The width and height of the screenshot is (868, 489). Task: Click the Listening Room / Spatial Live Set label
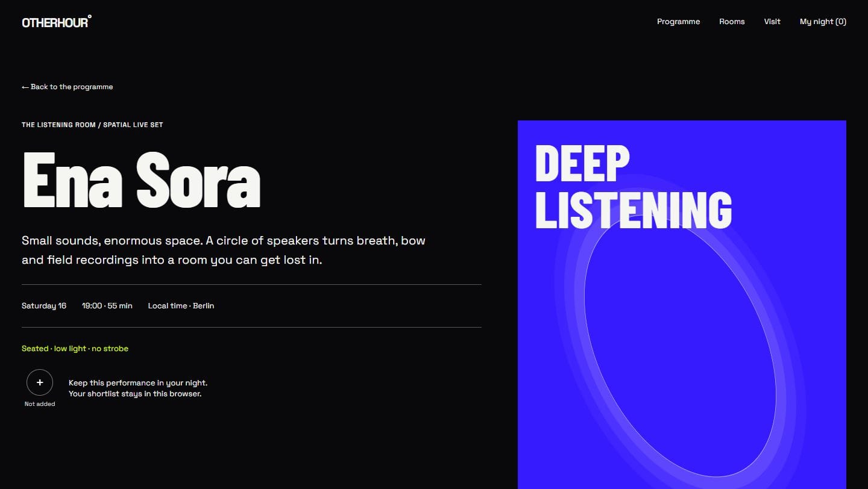92,125
